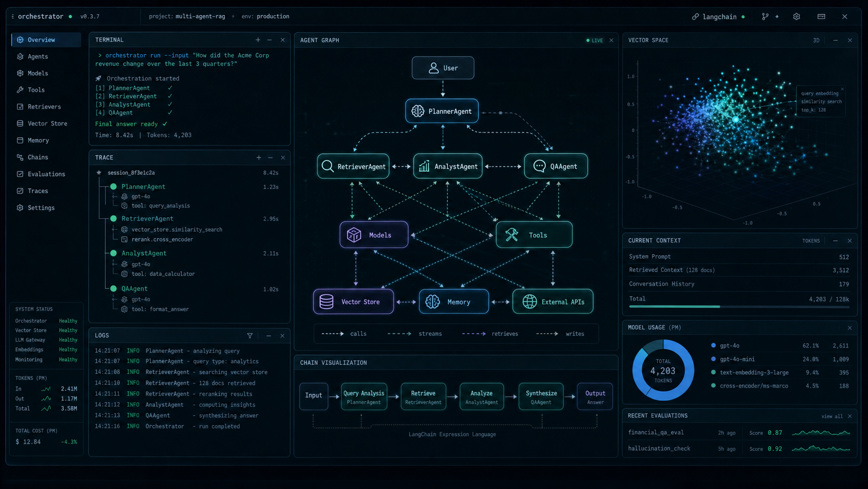This screenshot has height=489, width=868.
Task: Select the PlannerAgent graph node
Action: [442, 111]
